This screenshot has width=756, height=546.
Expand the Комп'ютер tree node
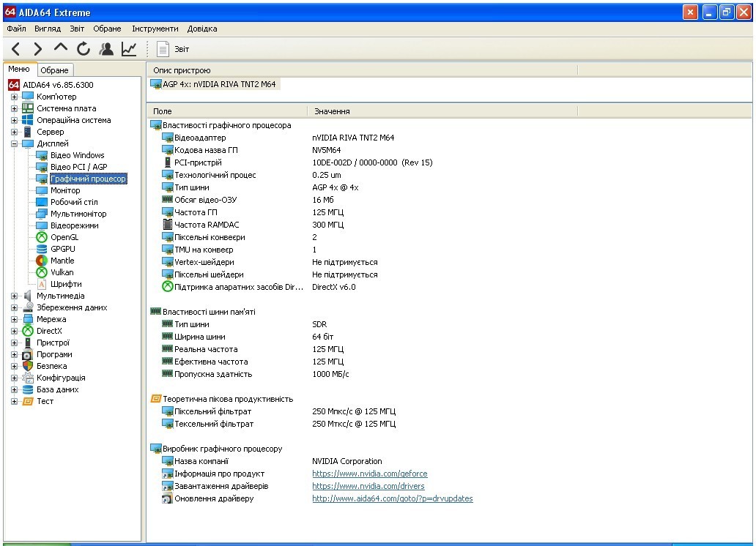(14, 97)
